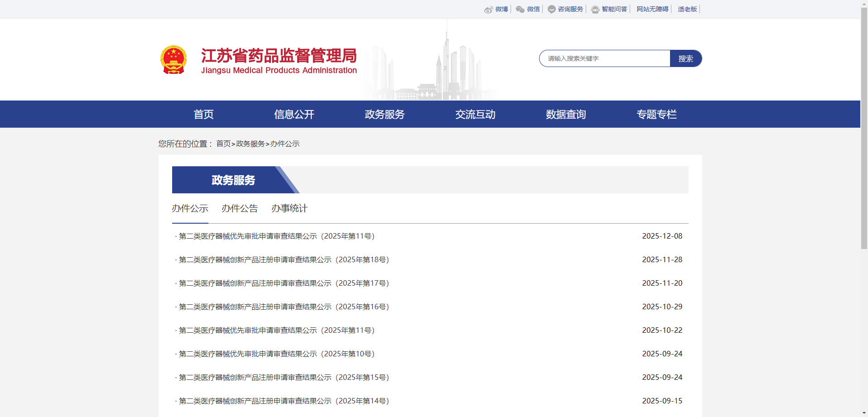Open the 微博 link
Screen dimensions: 868x417
[502, 9]
